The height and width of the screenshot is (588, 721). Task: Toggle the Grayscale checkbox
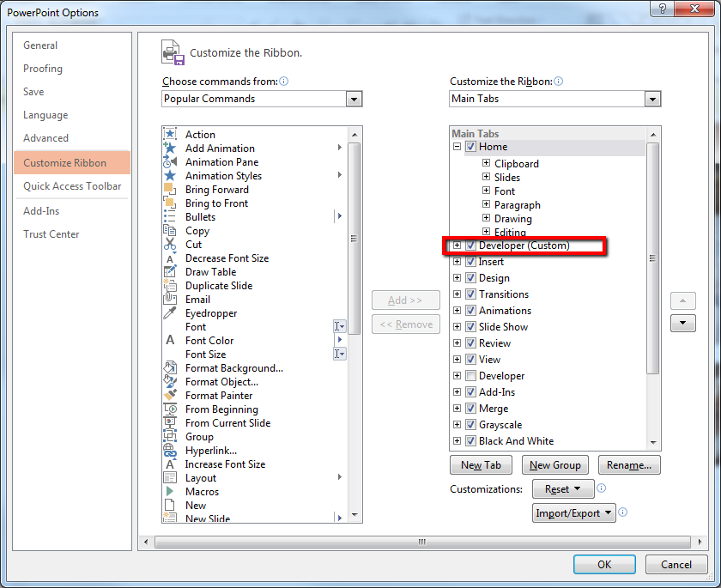tap(470, 424)
